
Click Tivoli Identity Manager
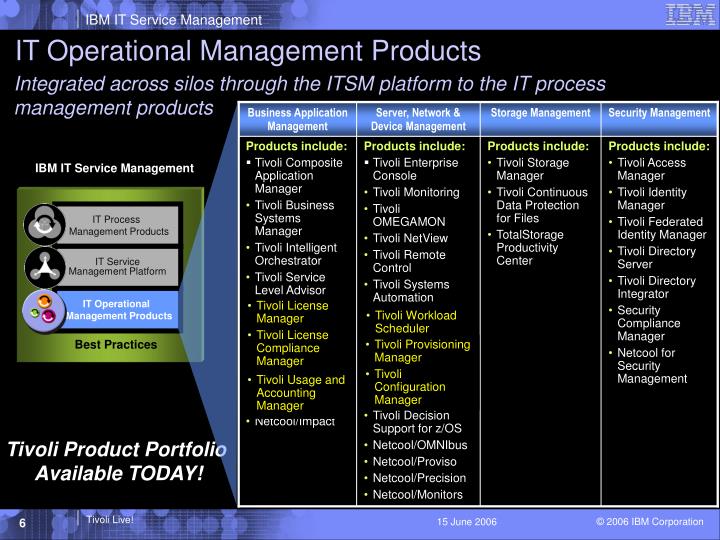[652, 198]
